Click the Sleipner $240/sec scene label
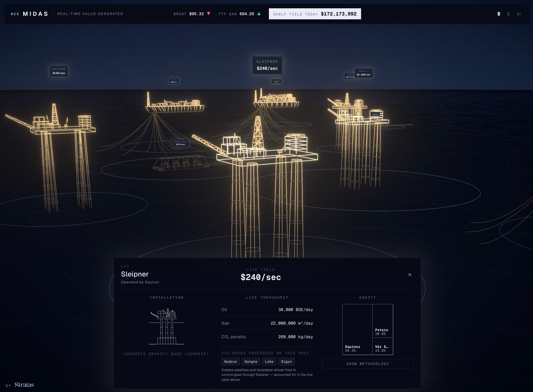 coord(267,65)
